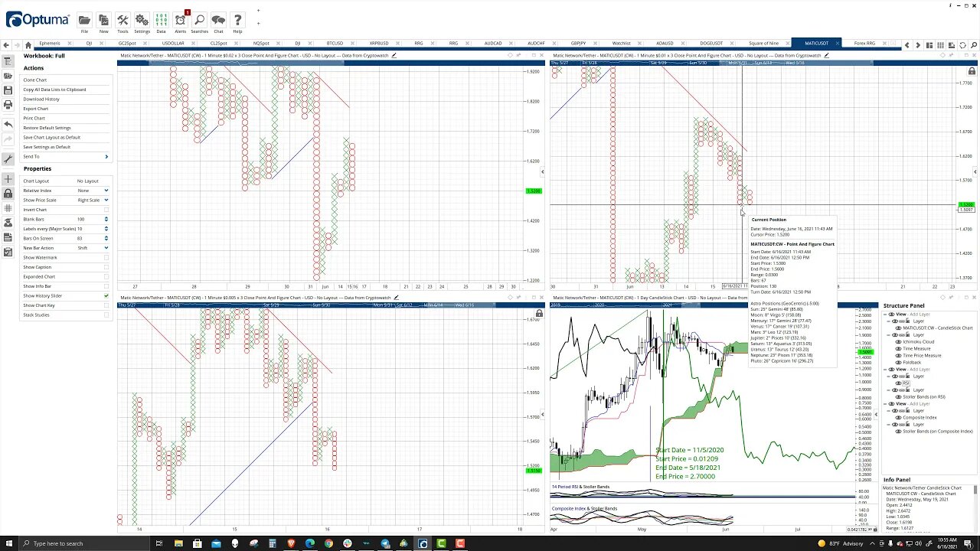
Task: Open the Chat bubbles icon
Action: click(x=218, y=21)
